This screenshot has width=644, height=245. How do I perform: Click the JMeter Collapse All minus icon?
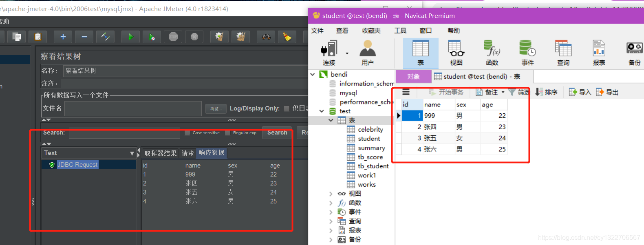tap(84, 37)
